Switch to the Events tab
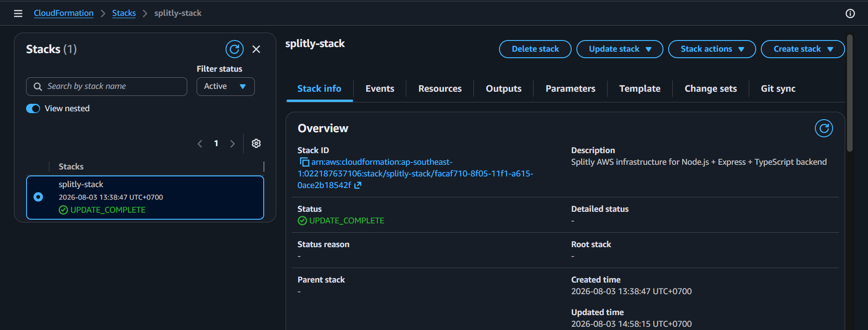The width and height of the screenshot is (868, 330). (x=380, y=88)
